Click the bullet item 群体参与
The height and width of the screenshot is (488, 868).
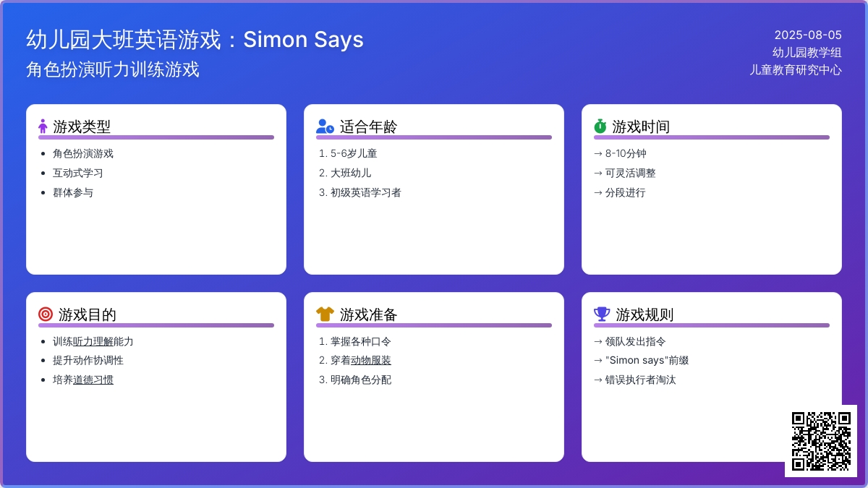(73, 192)
